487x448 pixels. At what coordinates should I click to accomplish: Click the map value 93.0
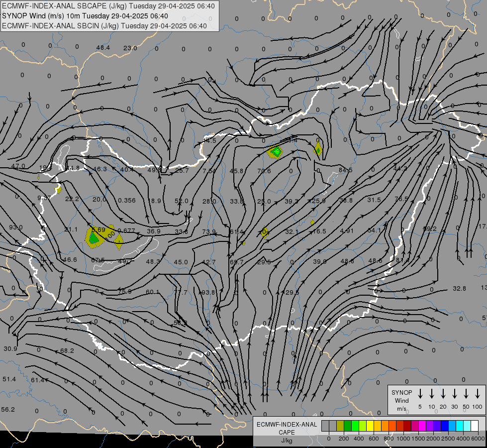15,227
